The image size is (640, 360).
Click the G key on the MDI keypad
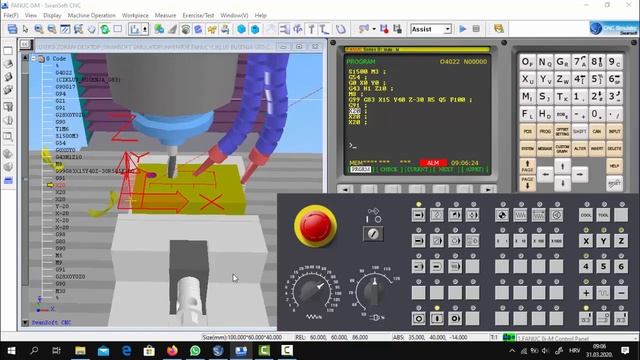562,62
